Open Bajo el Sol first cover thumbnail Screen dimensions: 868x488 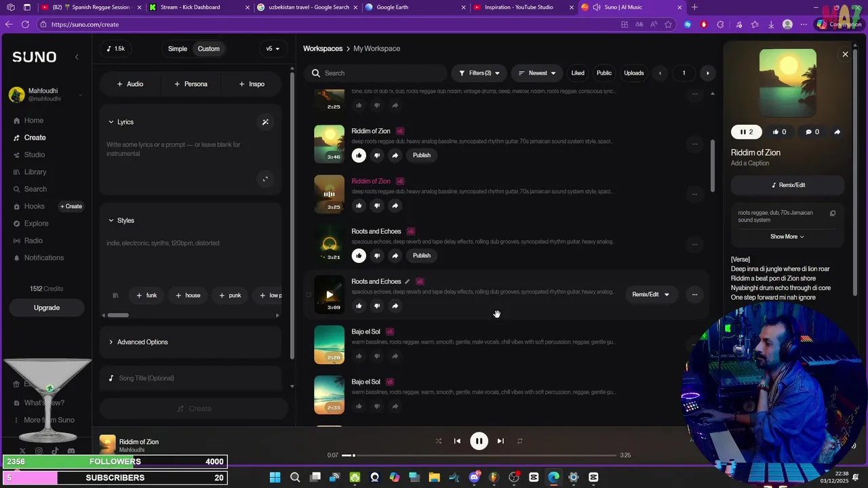(329, 345)
